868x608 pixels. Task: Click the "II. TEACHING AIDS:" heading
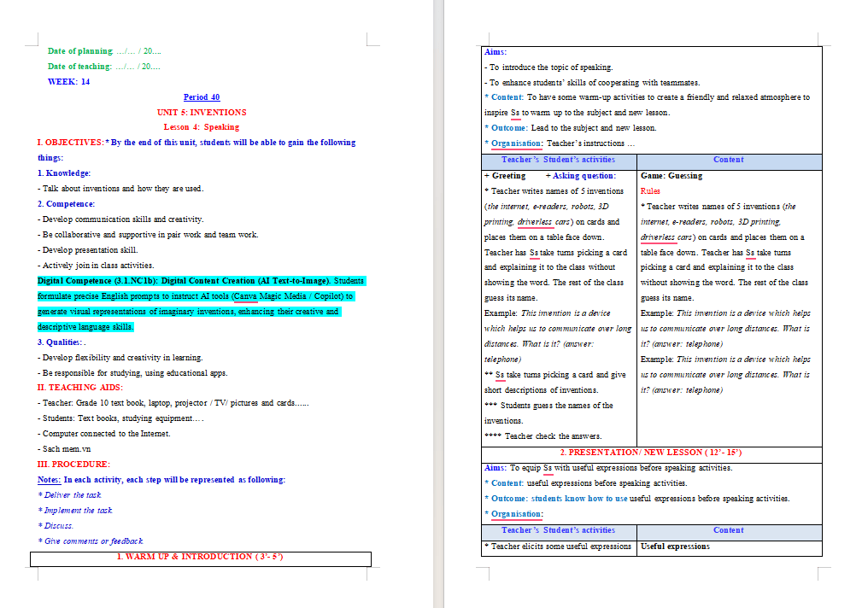(x=80, y=388)
